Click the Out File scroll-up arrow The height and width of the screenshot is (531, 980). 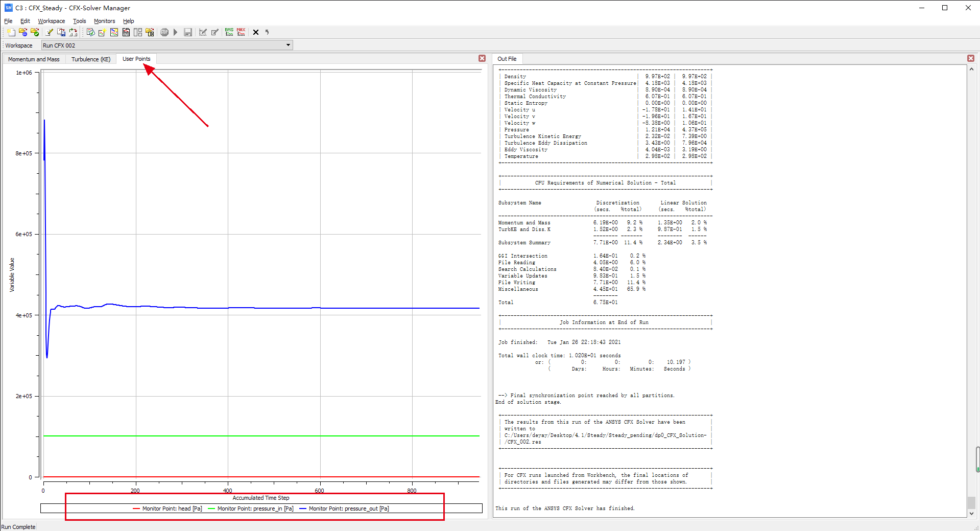pos(971,70)
